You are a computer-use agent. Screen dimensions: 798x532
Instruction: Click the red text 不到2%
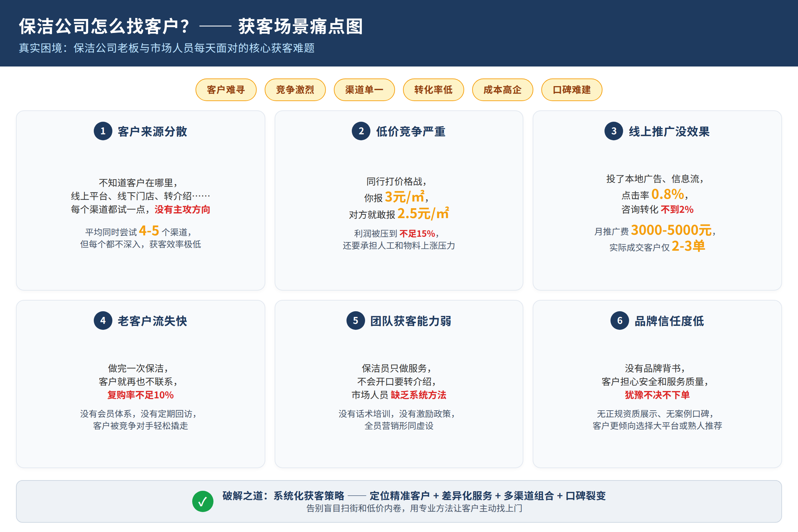point(677,209)
